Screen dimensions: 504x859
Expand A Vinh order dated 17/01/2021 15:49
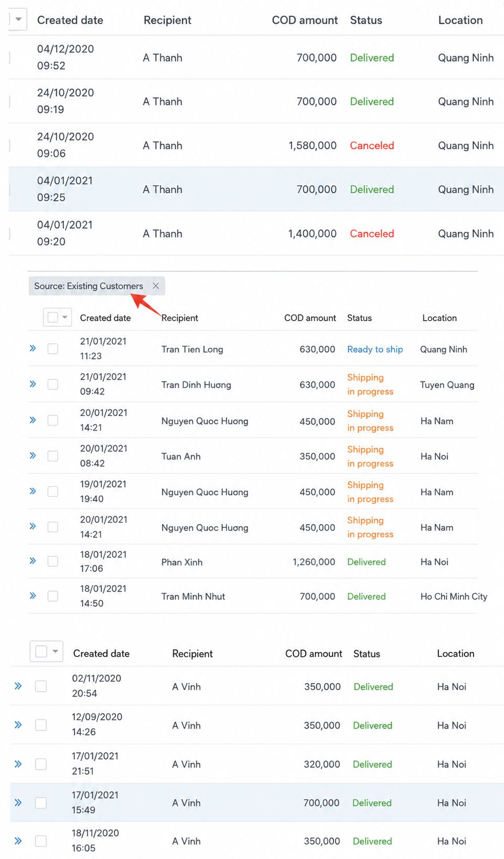tap(18, 802)
